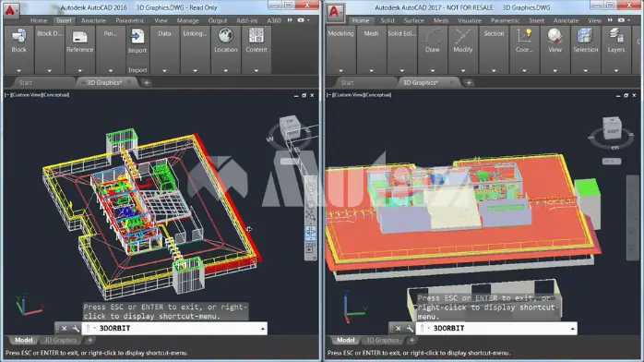Open Home tab in AutoCAD 2016
Screen dimensions: 644x362
(39, 20)
